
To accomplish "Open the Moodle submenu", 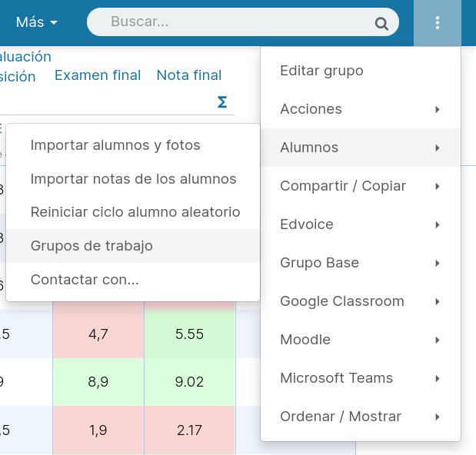I will [361, 340].
